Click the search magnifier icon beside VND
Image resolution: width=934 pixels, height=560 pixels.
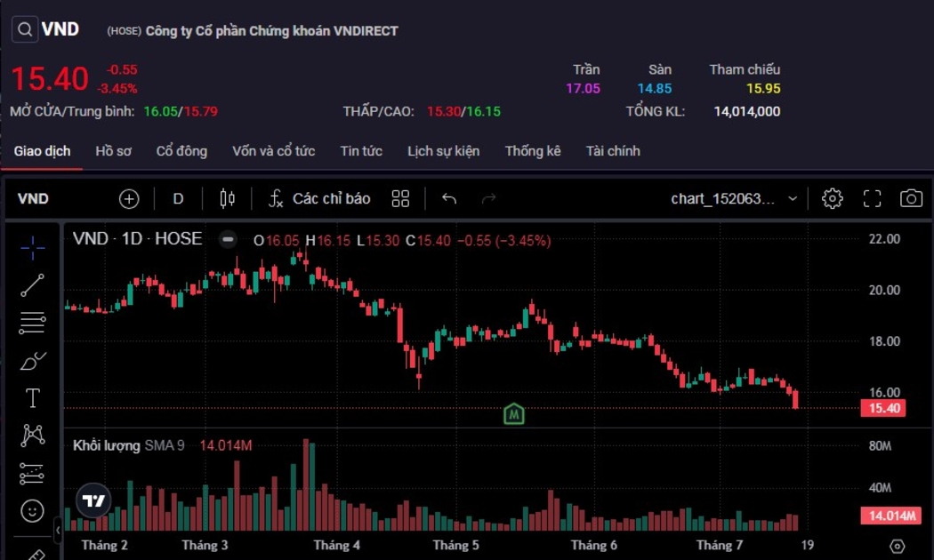pyautogui.click(x=25, y=29)
